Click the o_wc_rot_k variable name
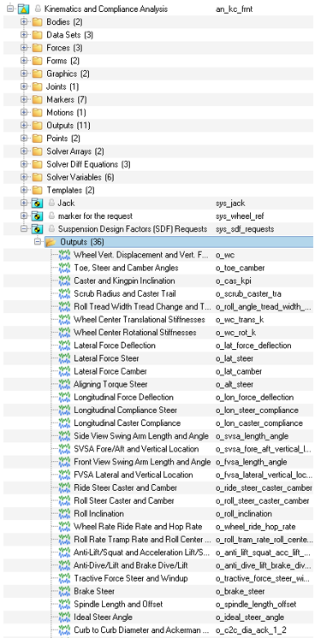 (x=235, y=333)
